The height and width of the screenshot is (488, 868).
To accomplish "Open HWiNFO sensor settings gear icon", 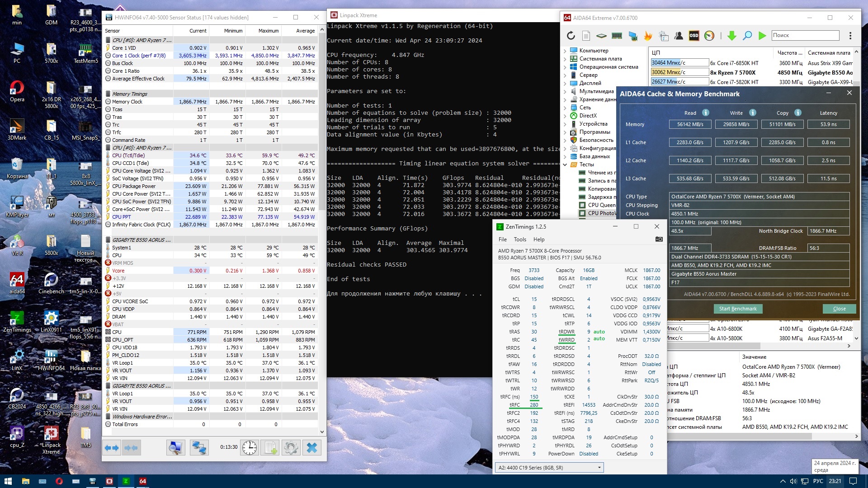I will [291, 448].
